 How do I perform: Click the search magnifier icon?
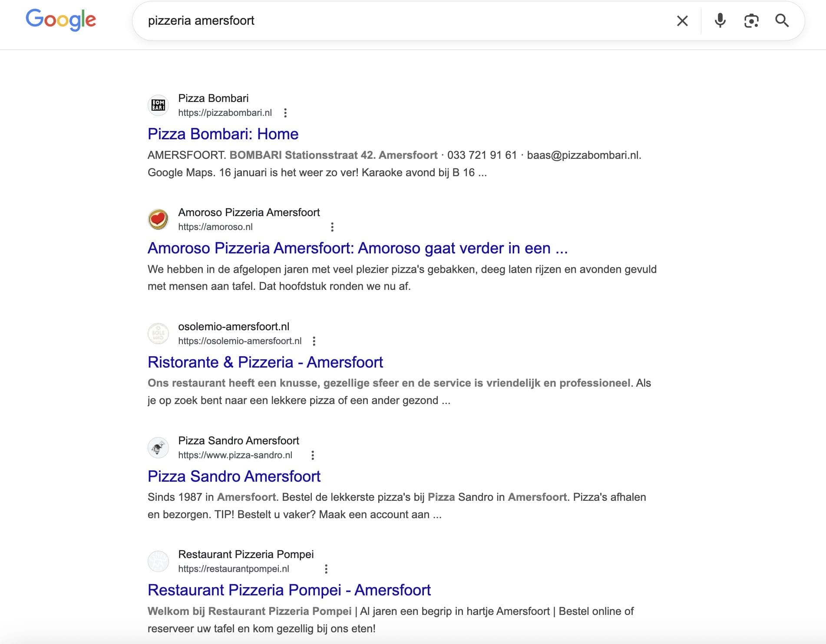(783, 20)
